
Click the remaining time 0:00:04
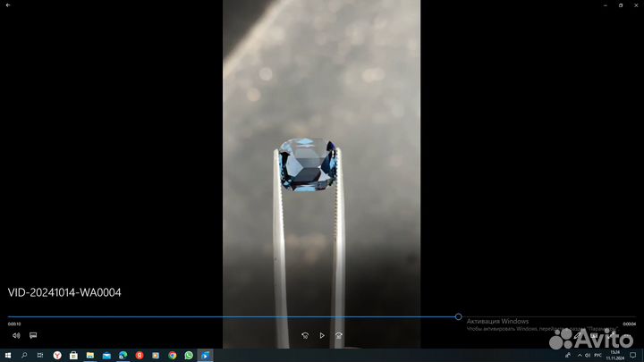[x=629, y=324]
